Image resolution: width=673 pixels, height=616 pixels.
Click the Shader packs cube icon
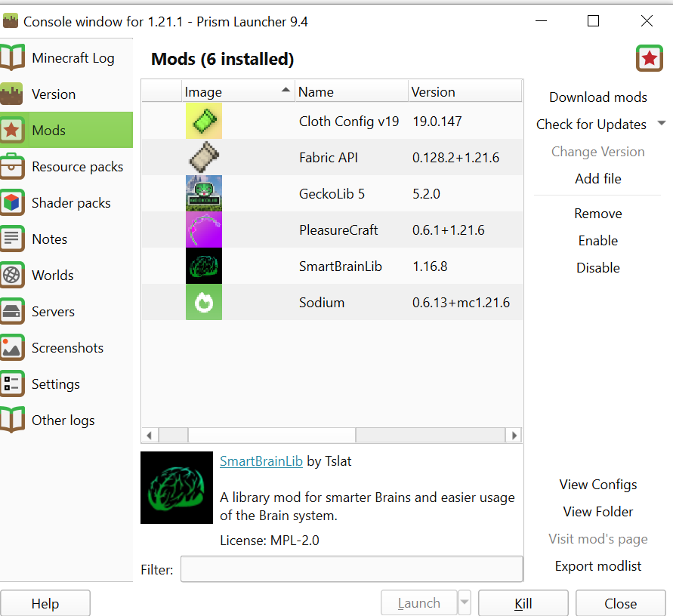11,202
